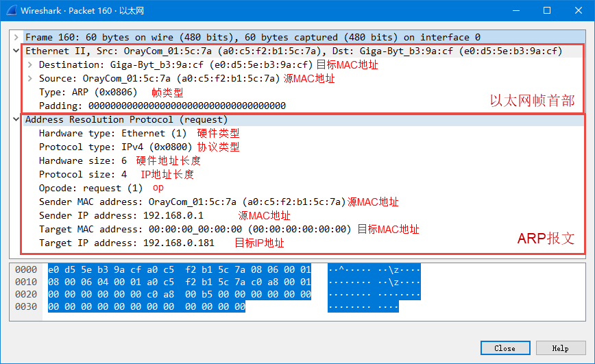Collapse the Ethernet II section
The height and width of the screenshot is (364, 595).
click(x=16, y=51)
